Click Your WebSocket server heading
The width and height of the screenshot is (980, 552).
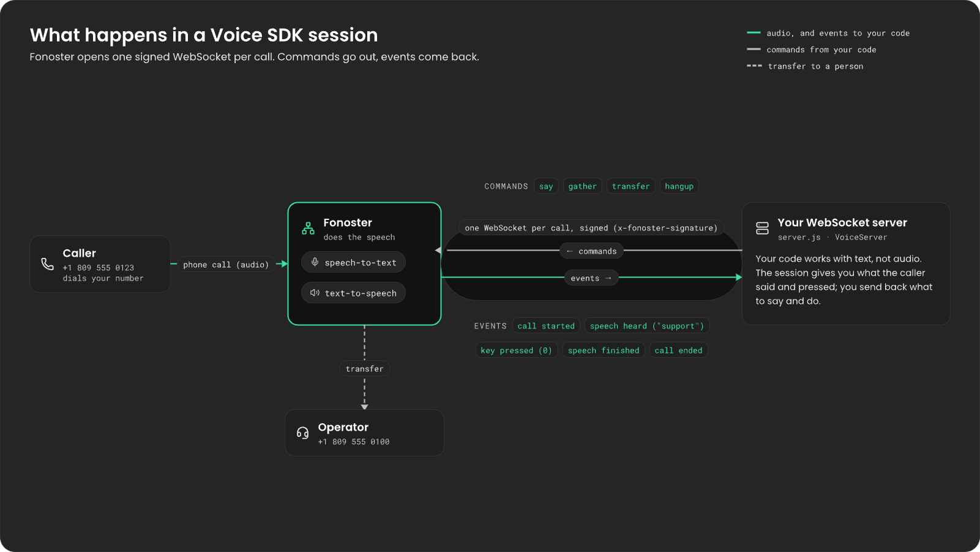pos(842,222)
